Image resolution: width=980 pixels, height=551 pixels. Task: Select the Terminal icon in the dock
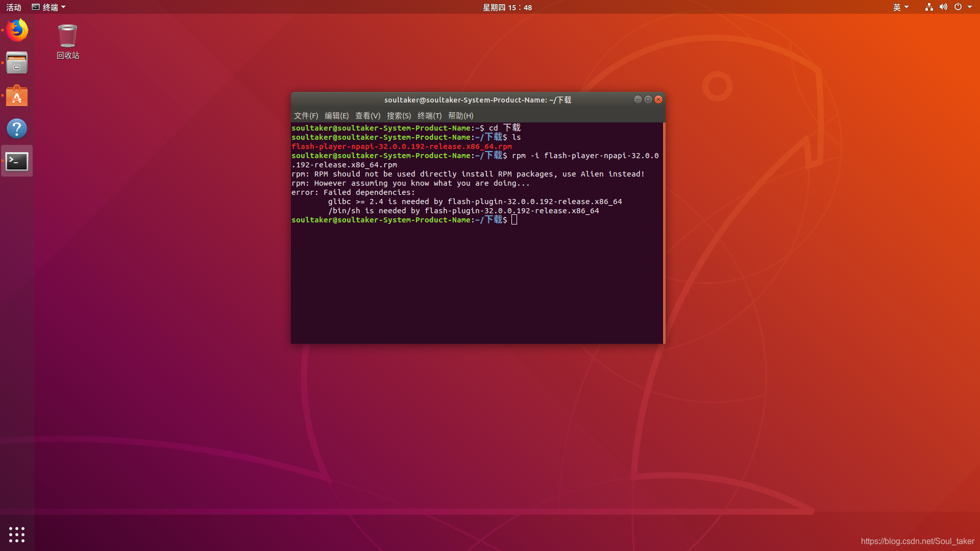(x=17, y=161)
